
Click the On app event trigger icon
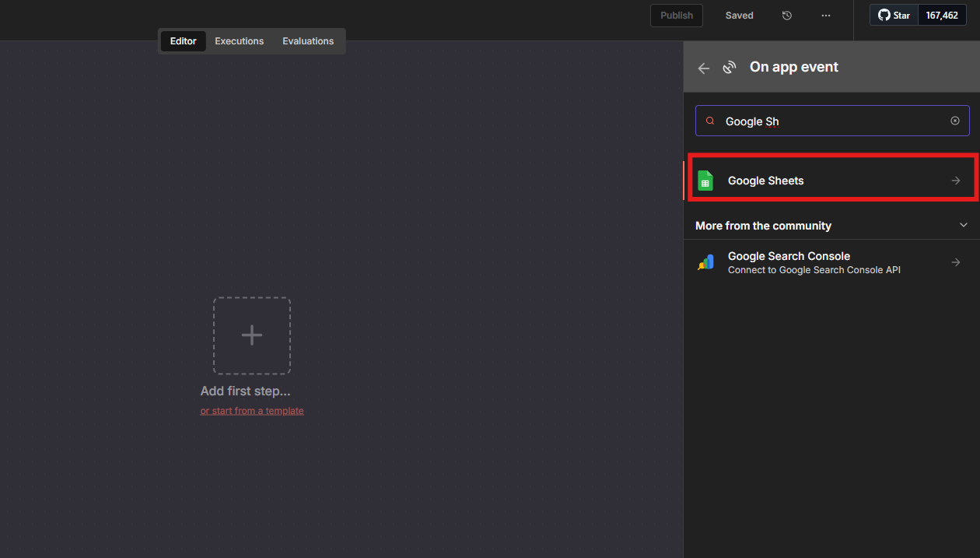point(729,68)
